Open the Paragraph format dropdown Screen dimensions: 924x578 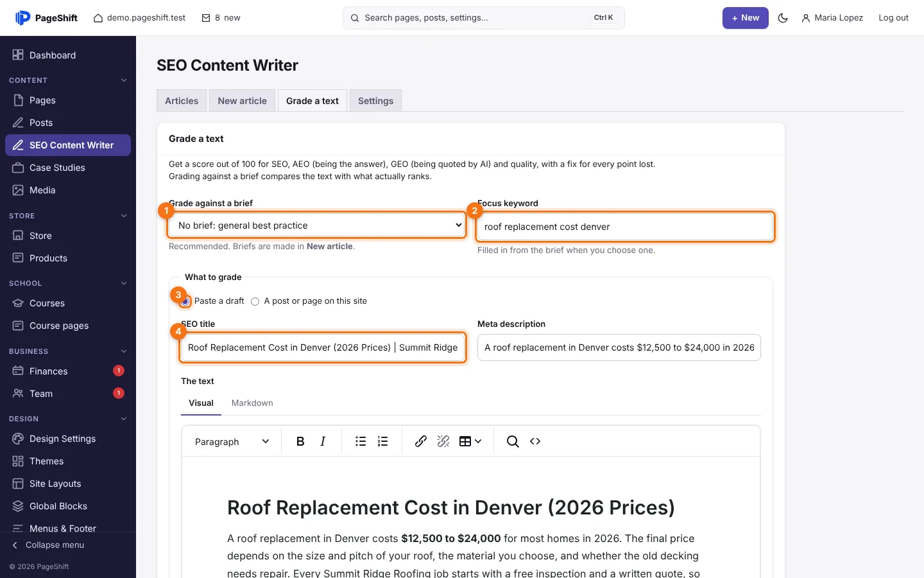232,441
